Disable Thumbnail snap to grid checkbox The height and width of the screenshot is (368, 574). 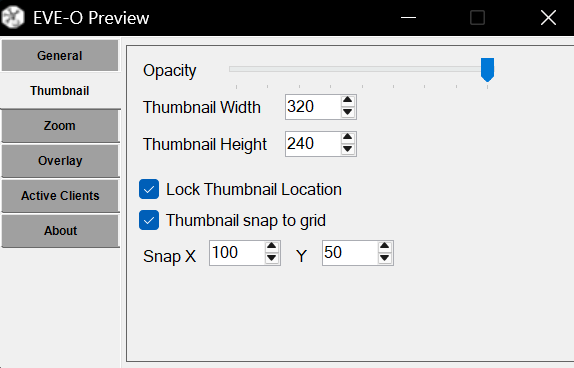pyautogui.click(x=149, y=220)
